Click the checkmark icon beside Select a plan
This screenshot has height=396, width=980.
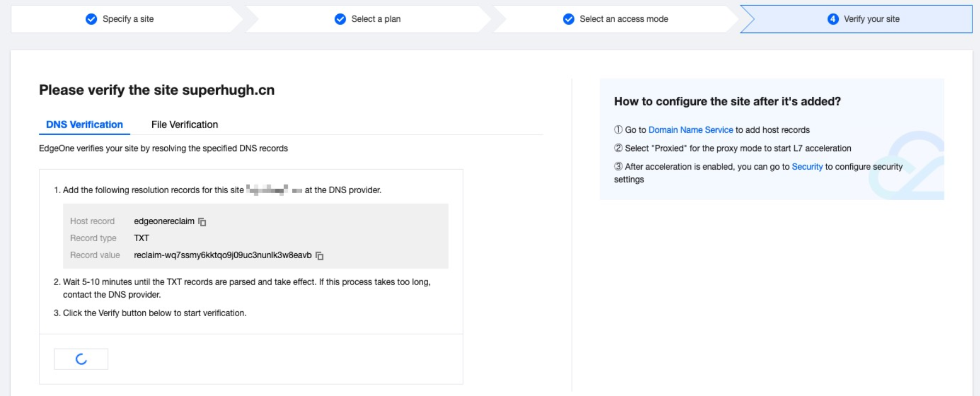coord(340,19)
